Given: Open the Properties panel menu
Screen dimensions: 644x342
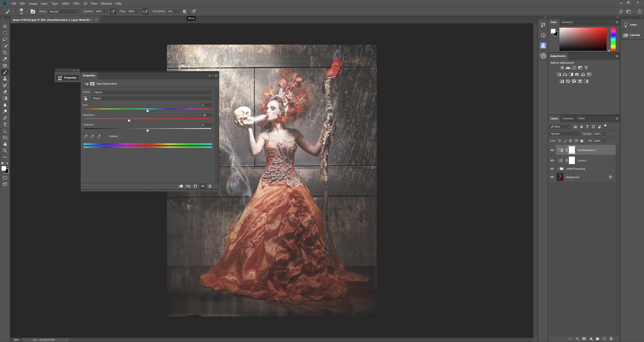Looking at the screenshot, I should click(216, 76).
